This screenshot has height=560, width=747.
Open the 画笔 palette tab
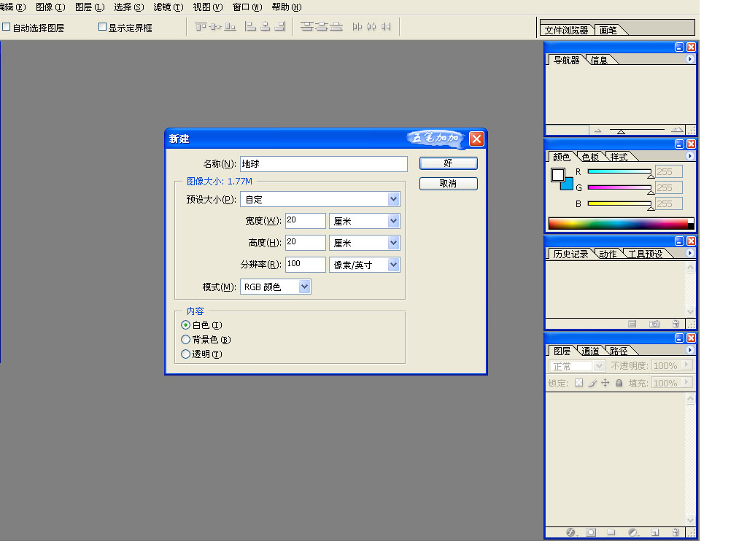coord(608,31)
